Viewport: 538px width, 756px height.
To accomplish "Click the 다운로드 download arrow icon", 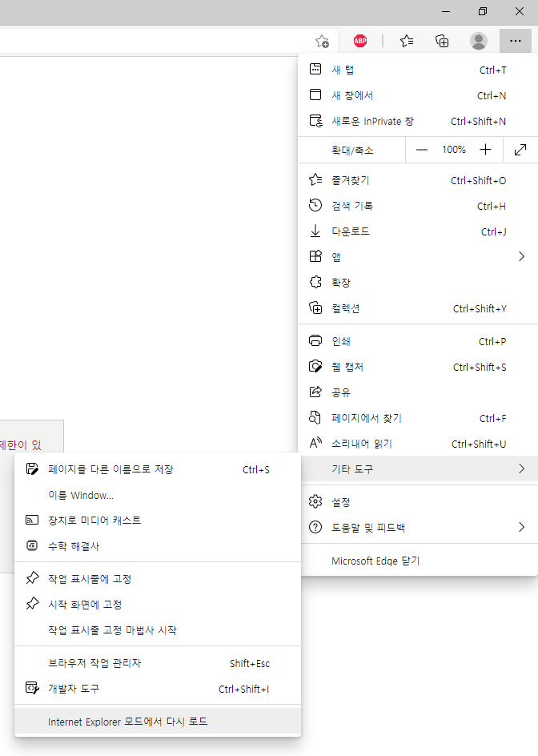I will [x=315, y=231].
